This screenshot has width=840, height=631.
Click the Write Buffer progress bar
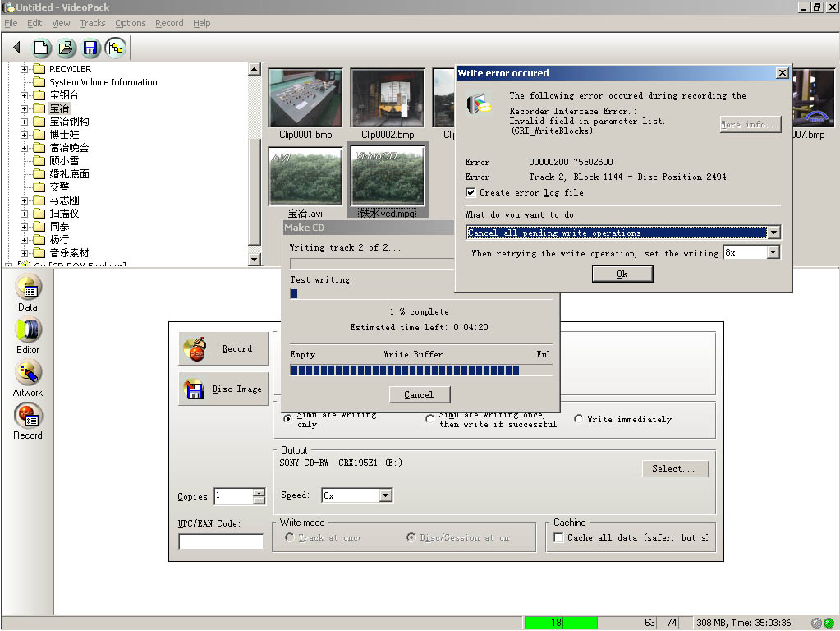(421, 370)
